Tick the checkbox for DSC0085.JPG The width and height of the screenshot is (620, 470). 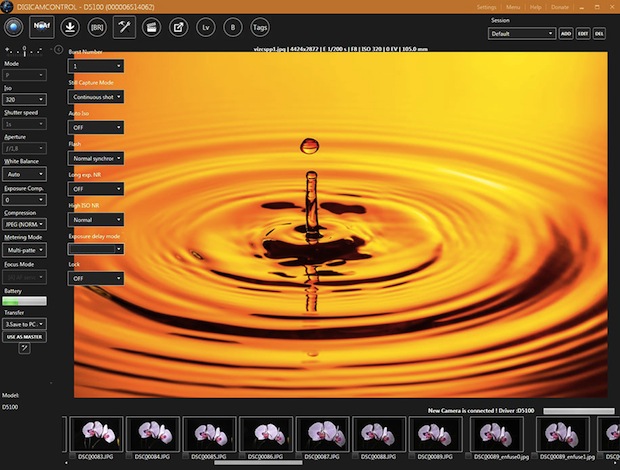(x=185, y=456)
